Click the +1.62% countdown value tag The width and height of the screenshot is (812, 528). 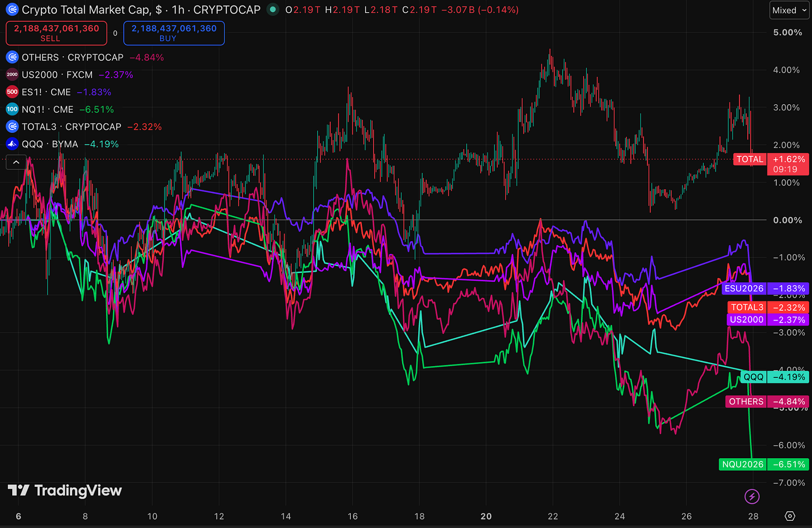coord(788,164)
